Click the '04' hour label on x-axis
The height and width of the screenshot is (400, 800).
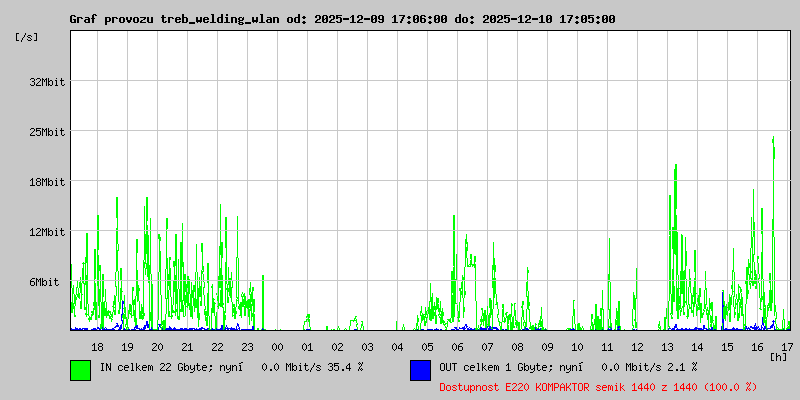pyautogui.click(x=397, y=347)
